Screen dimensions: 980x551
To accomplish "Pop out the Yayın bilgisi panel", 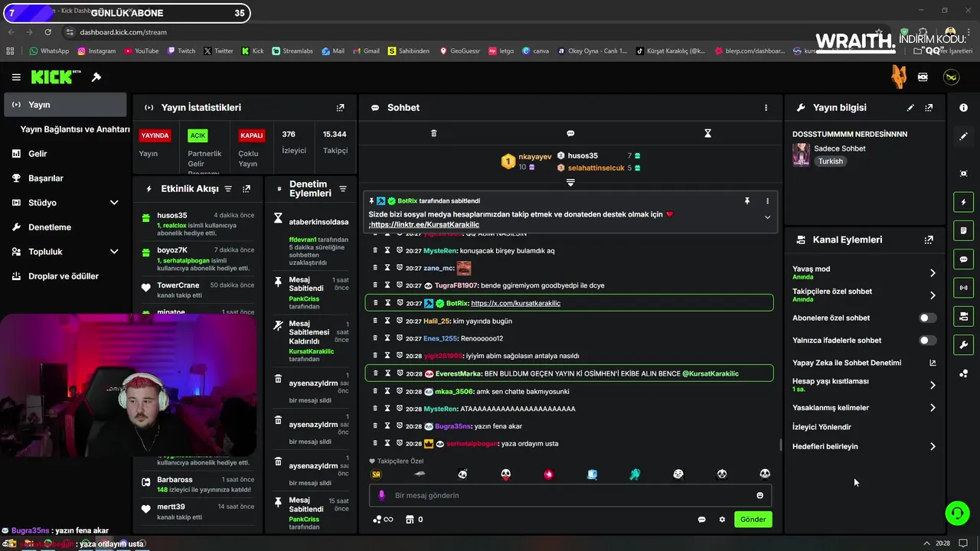I will pyautogui.click(x=929, y=108).
